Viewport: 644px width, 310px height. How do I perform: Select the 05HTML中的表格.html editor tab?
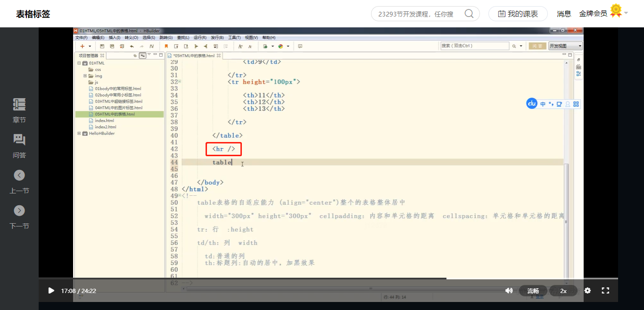coord(194,56)
